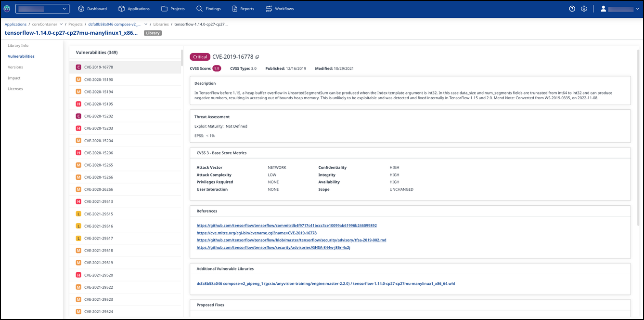Viewport: 644px width, 320px height.
Task: Open the Licenses sidebar tab
Action: 15,89
